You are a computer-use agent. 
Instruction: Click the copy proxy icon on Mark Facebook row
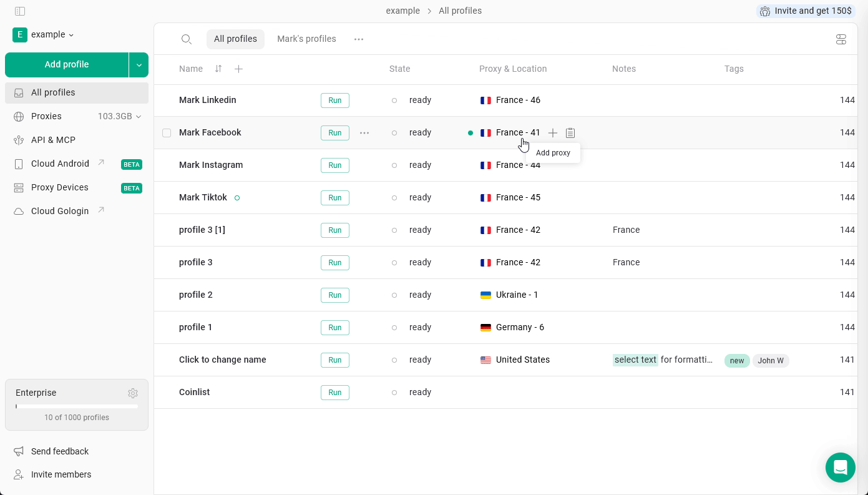tap(570, 132)
